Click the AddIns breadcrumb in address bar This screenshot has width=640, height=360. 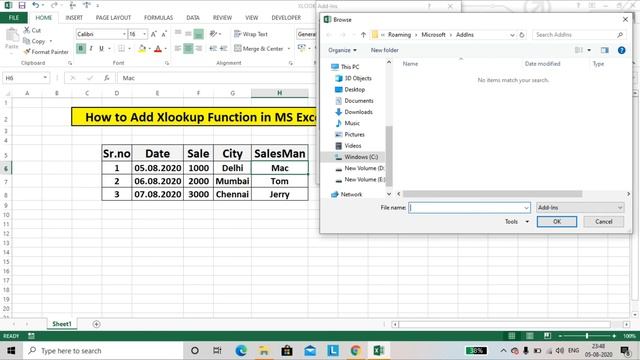point(464,35)
